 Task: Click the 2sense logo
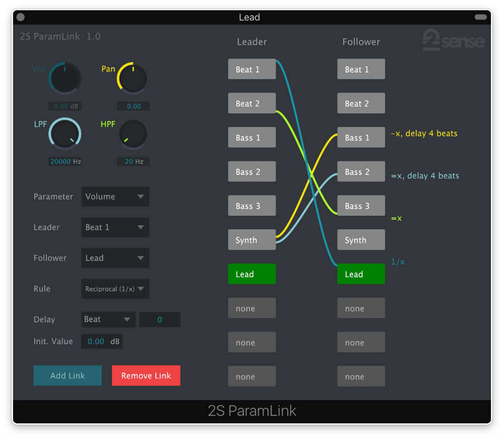pyautogui.click(x=454, y=40)
